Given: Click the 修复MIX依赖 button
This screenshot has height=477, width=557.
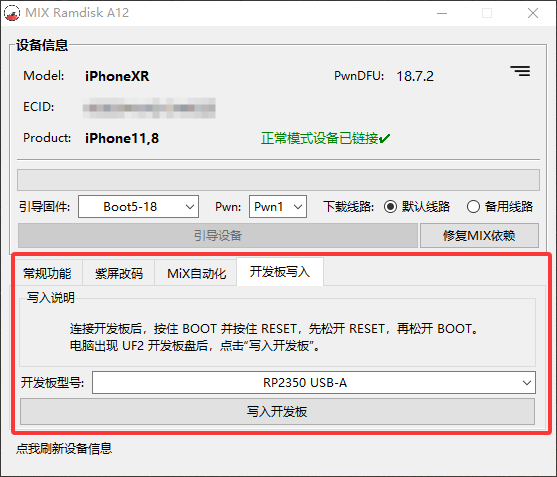Looking at the screenshot, I should coord(479,235).
